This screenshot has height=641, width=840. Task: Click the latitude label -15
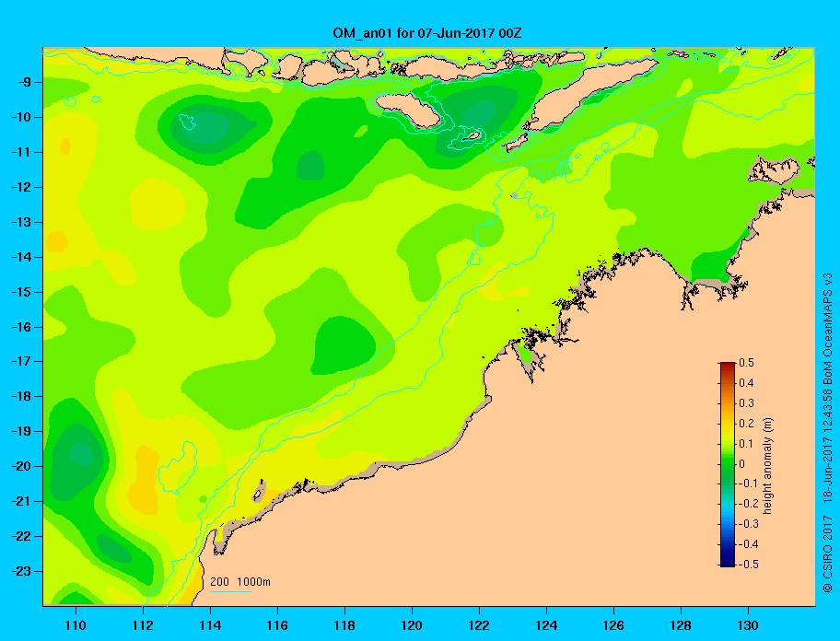[x=20, y=292]
